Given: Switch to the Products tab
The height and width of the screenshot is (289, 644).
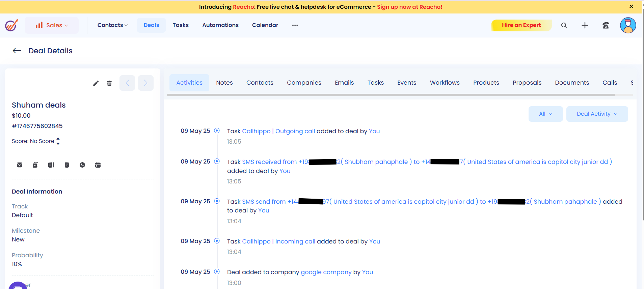Looking at the screenshot, I should coord(486,83).
